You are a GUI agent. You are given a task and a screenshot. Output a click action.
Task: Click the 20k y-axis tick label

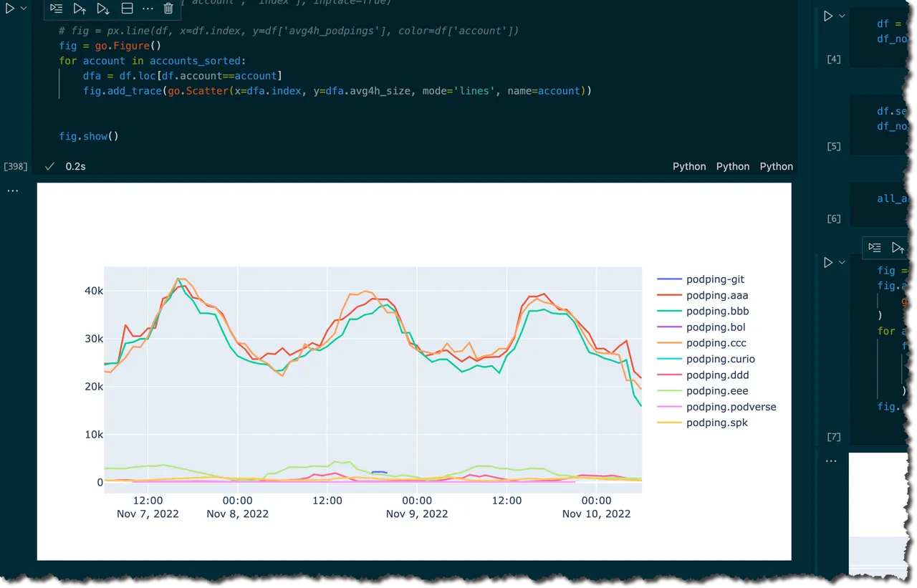(95, 387)
